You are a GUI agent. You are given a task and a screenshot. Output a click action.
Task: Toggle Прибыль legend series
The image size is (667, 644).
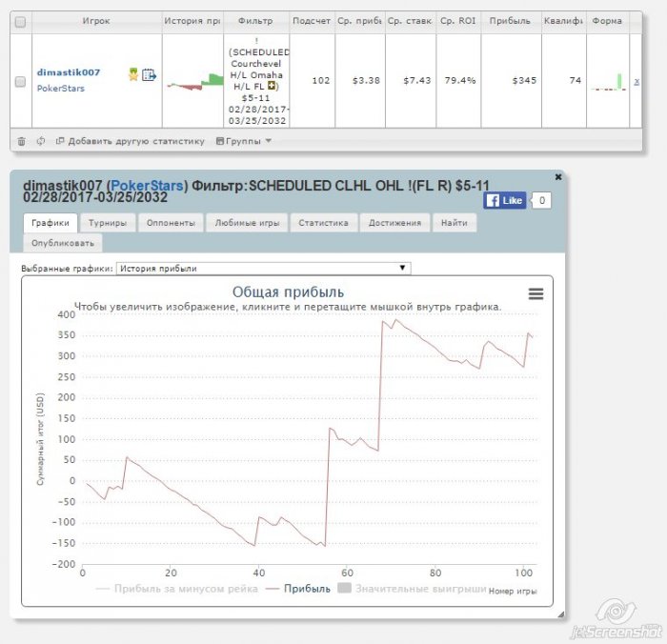tap(297, 589)
